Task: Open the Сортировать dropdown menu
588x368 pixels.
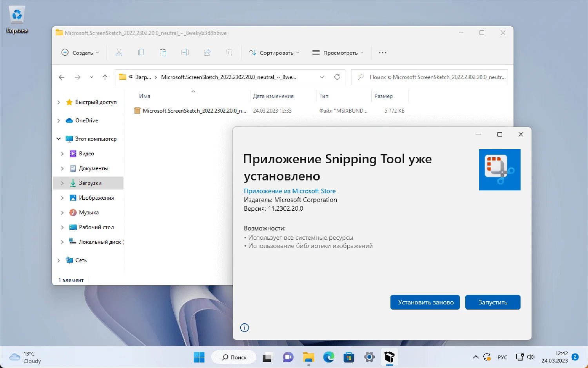Action: (x=274, y=53)
